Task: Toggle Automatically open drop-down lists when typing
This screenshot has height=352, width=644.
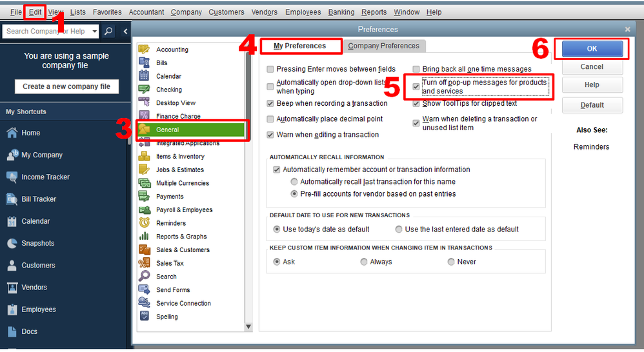Action: click(x=270, y=86)
